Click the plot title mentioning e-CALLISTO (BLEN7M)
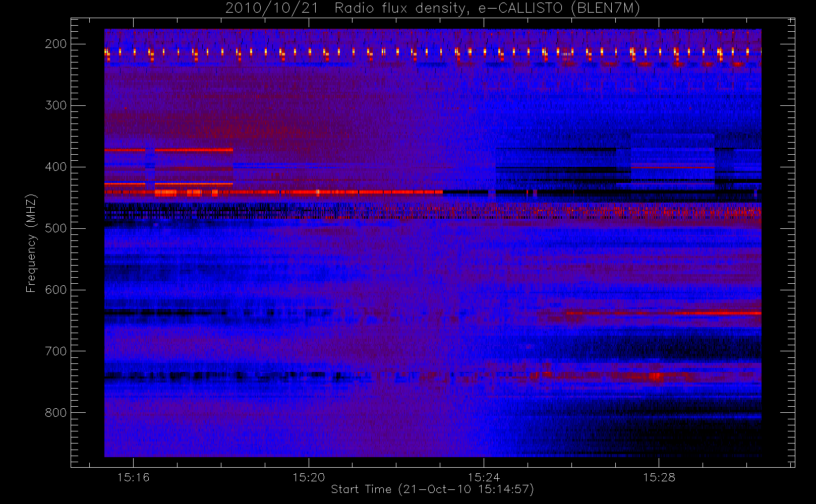The image size is (816, 504). (432, 9)
